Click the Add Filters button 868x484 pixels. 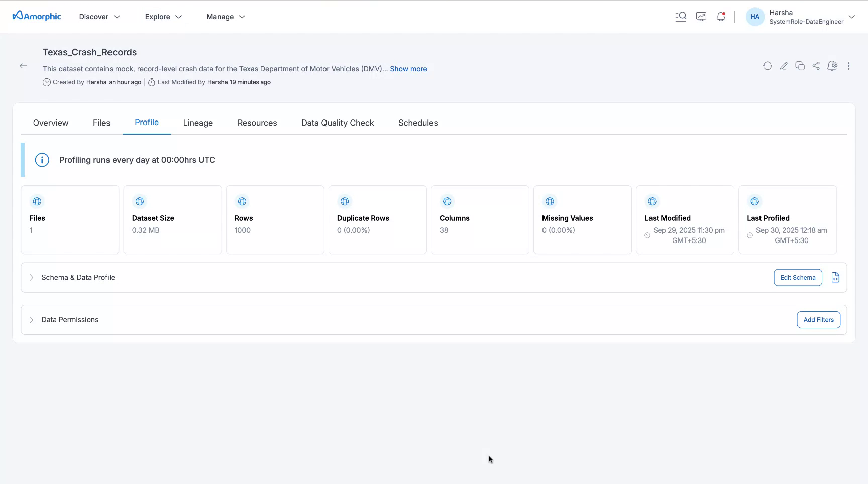[x=818, y=320]
